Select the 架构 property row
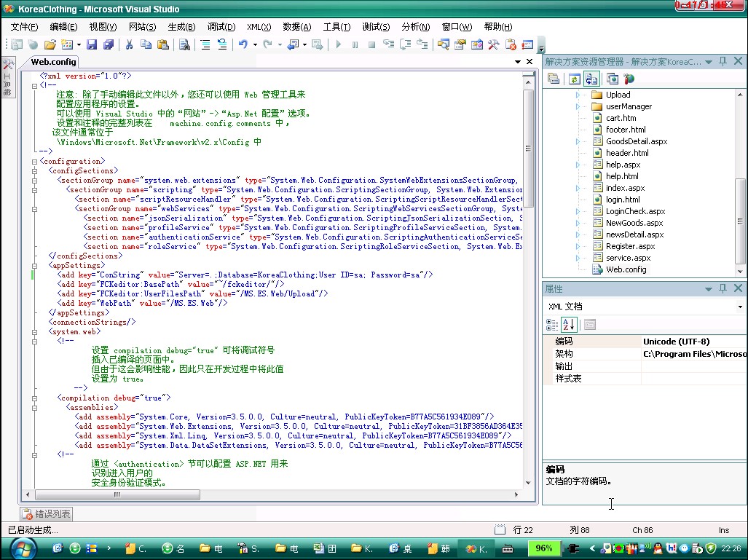The width and height of the screenshot is (748, 560). (x=645, y=354)
